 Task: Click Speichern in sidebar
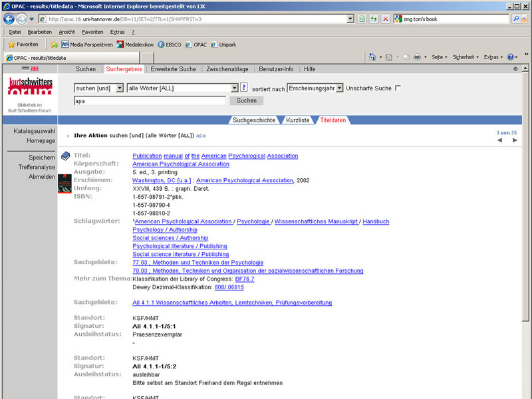click(x=42, y=158)
